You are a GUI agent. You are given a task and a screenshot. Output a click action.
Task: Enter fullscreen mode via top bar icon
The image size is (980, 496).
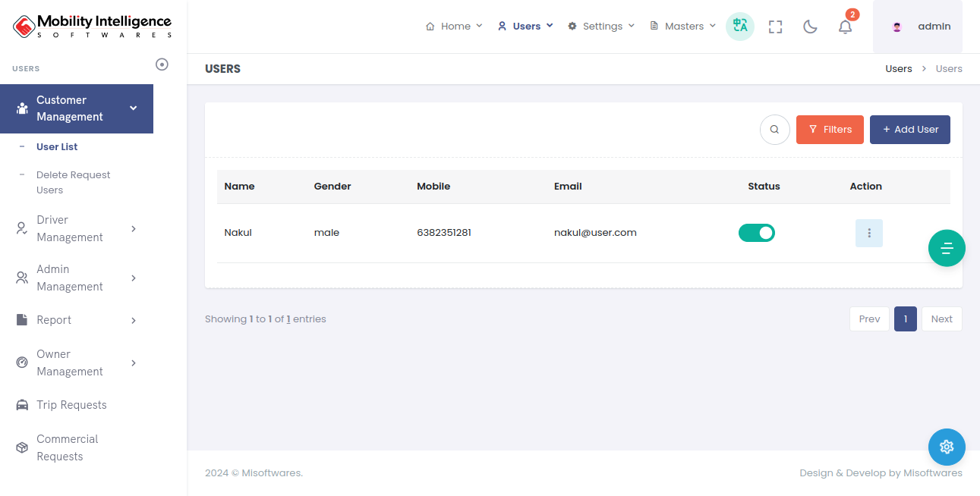(x=775, y=27)
